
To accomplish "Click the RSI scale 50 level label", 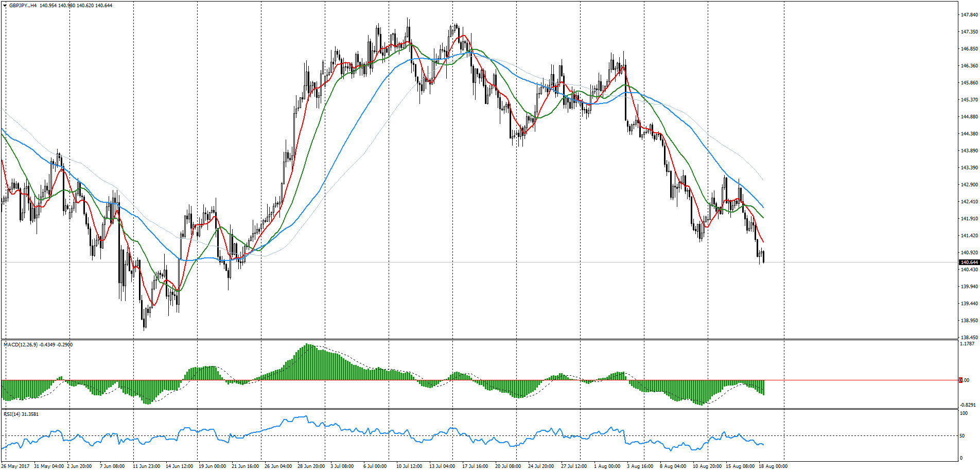I will click(962, 436).
